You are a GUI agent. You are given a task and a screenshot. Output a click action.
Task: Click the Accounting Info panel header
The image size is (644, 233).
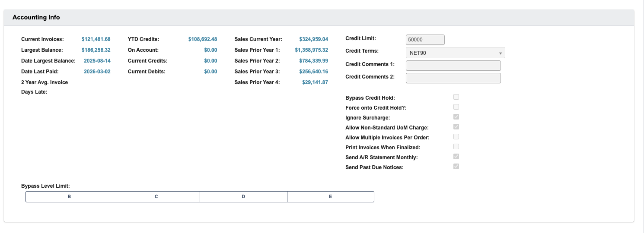coord(319,18)
